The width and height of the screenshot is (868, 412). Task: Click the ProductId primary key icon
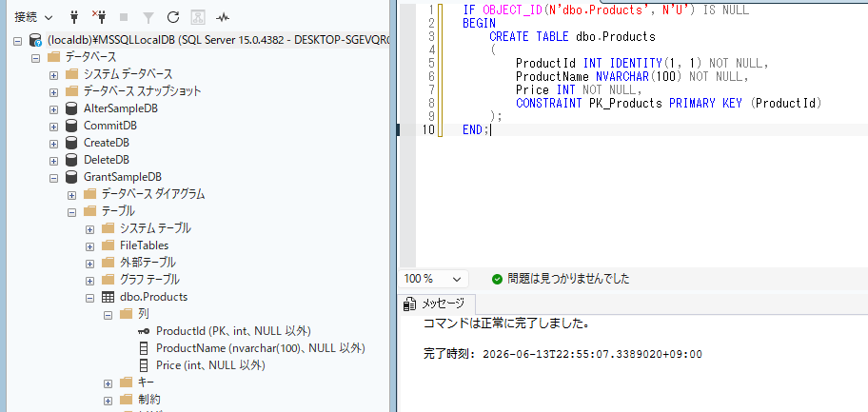(x=144, y=331)
